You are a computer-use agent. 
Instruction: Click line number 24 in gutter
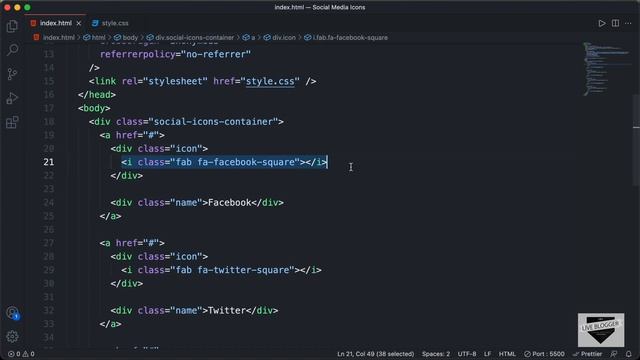[49, 202]
